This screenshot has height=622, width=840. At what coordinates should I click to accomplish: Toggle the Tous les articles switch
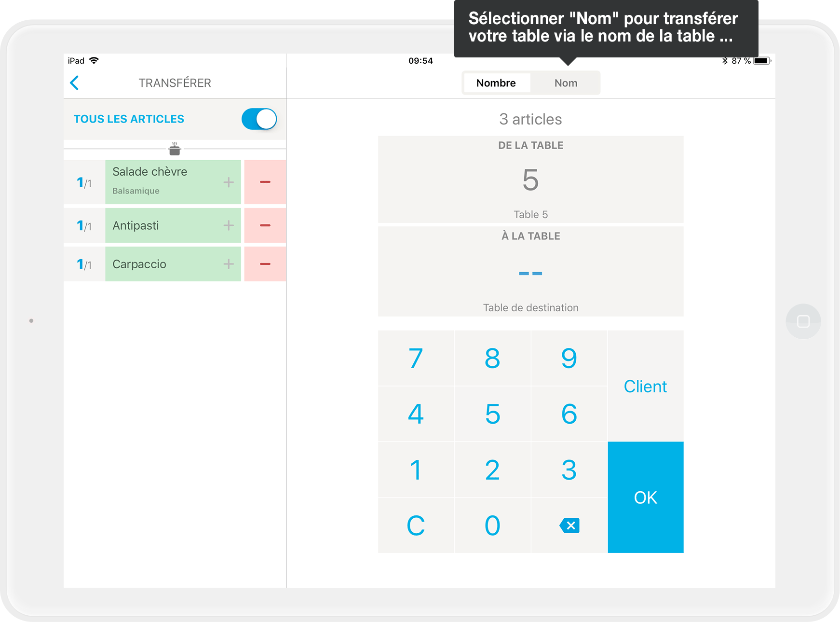[259, 119]
